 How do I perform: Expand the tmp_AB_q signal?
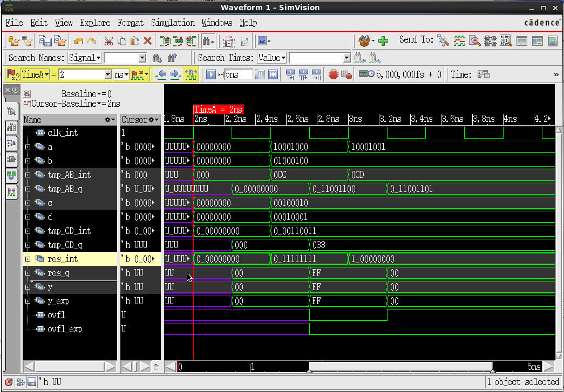[28, 189]
